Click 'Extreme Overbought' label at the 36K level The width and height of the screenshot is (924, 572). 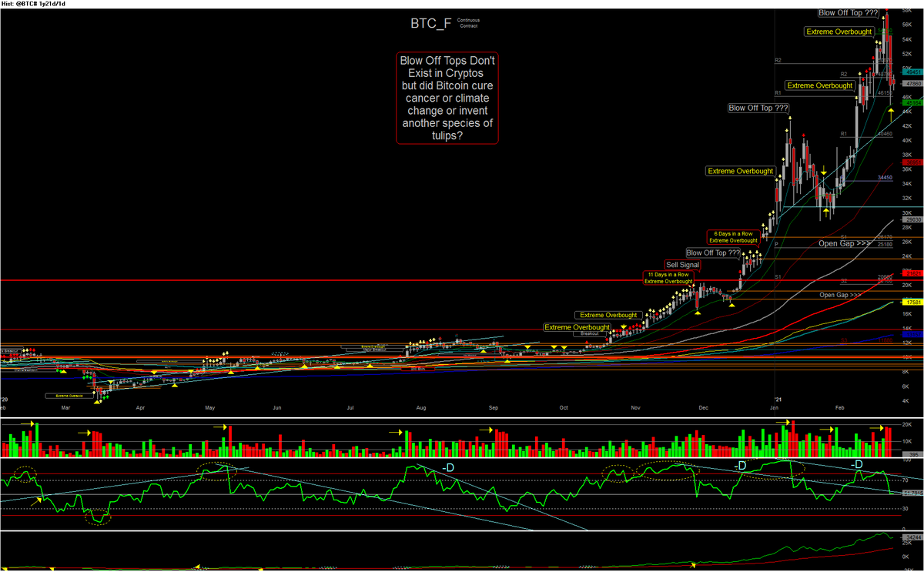[x=741, y=171]
